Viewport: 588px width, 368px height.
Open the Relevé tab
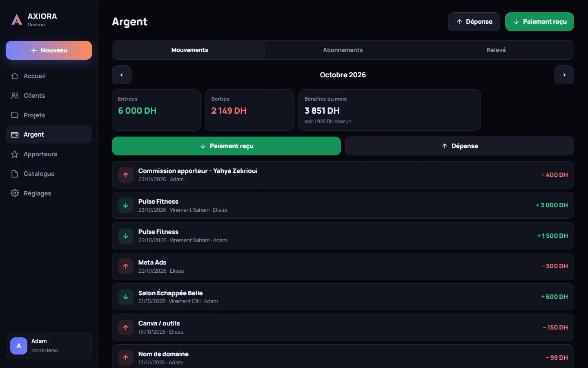click(x=496, y=50)
